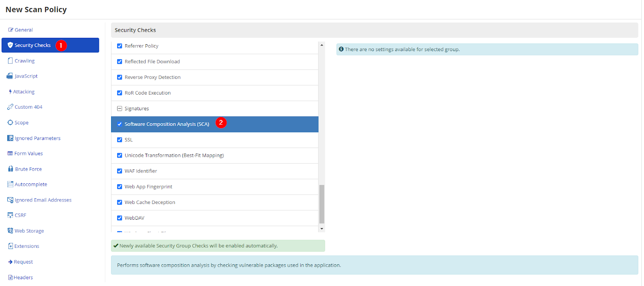This screenshot has width=644, height=286.
Task: Go to the Web Storage settings
Action: [x=29, y=231]
